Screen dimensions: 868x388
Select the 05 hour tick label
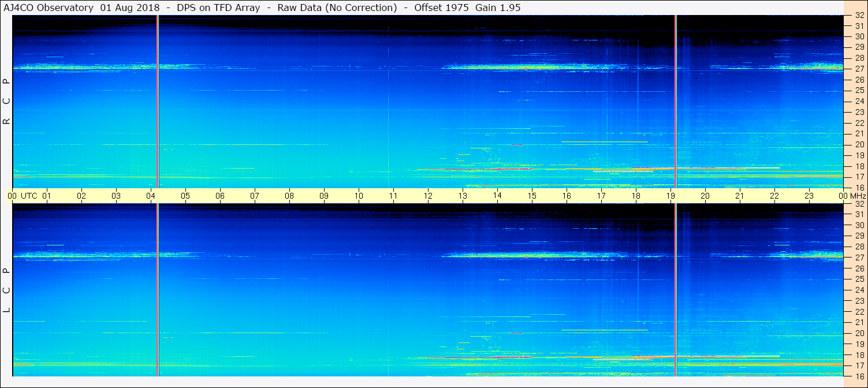[185, 196]
